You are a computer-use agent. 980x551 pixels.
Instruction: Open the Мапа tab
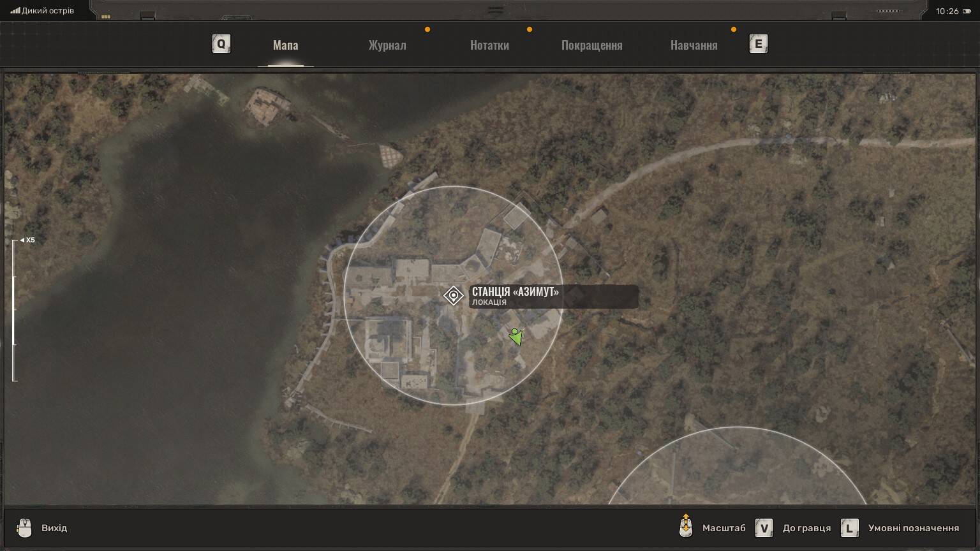point(285,45)
